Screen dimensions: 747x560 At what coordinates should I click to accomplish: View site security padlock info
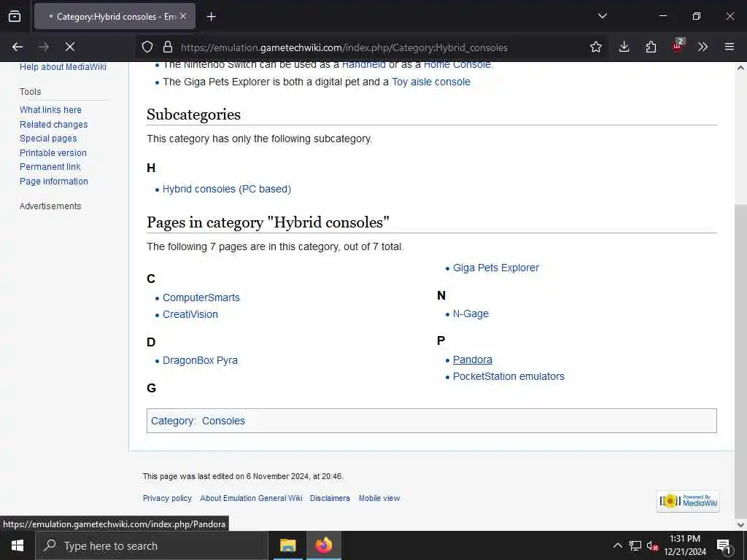[x=167, y=47]
